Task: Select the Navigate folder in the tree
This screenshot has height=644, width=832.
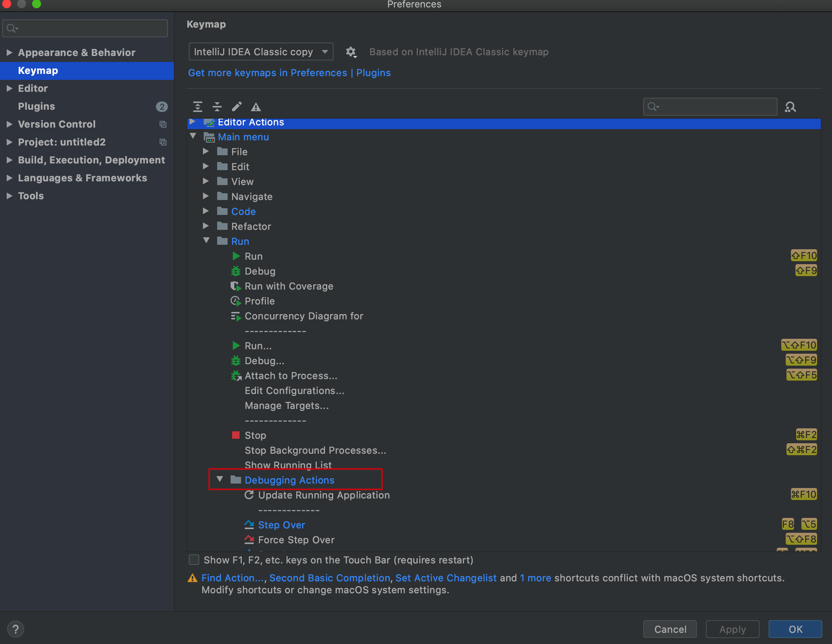Action: pyautogui.click(x=504, y=197)
